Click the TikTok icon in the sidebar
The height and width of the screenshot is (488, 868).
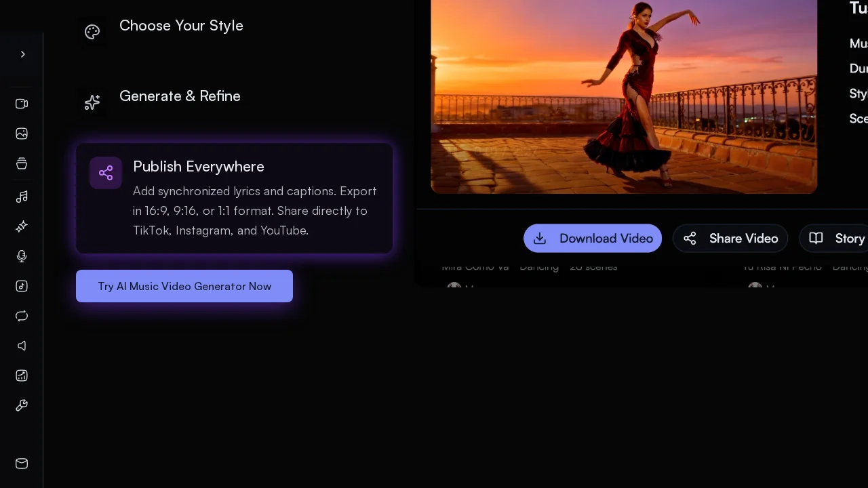tap(22, 286)
